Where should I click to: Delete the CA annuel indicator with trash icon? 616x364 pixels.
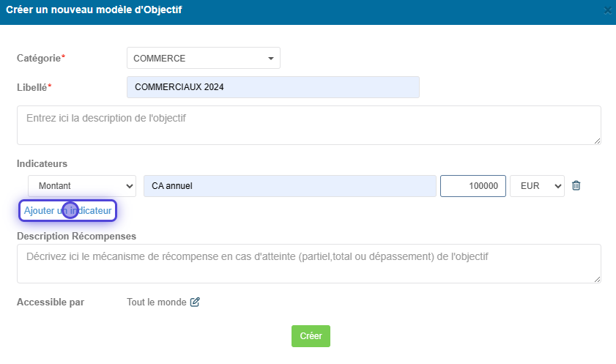coord(576,185)
